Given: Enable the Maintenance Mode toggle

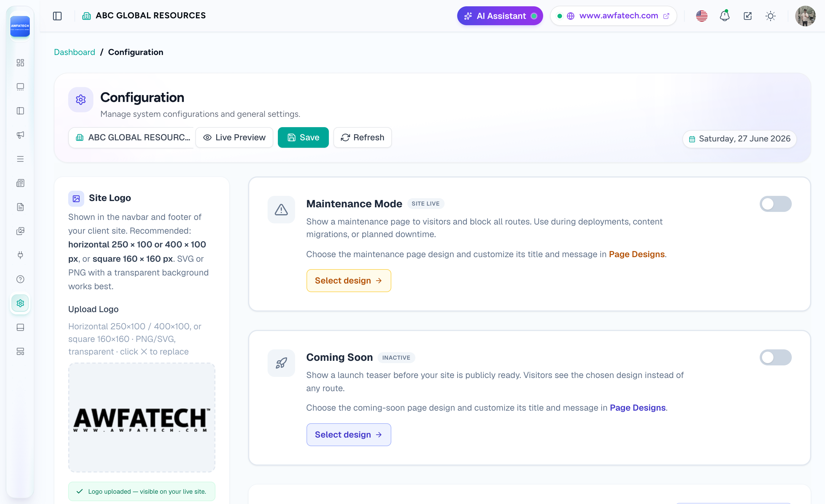Looking at the screenshot, I should tap(775, 204).
